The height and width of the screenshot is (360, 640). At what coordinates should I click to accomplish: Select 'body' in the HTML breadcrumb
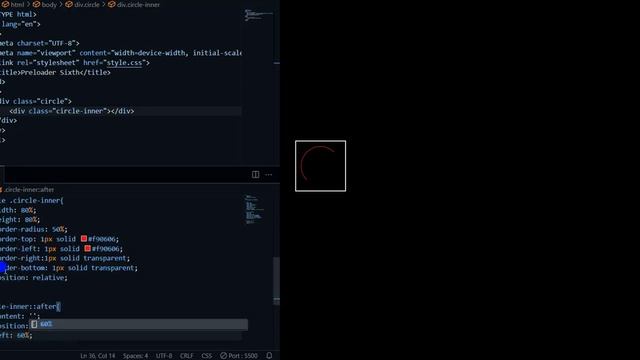tap(44, 4)
